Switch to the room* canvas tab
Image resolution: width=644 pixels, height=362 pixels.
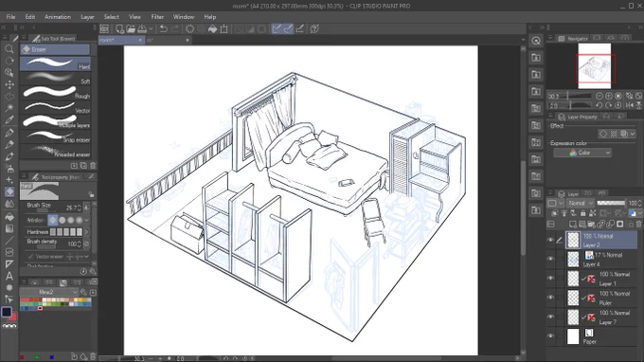point(121,40)
